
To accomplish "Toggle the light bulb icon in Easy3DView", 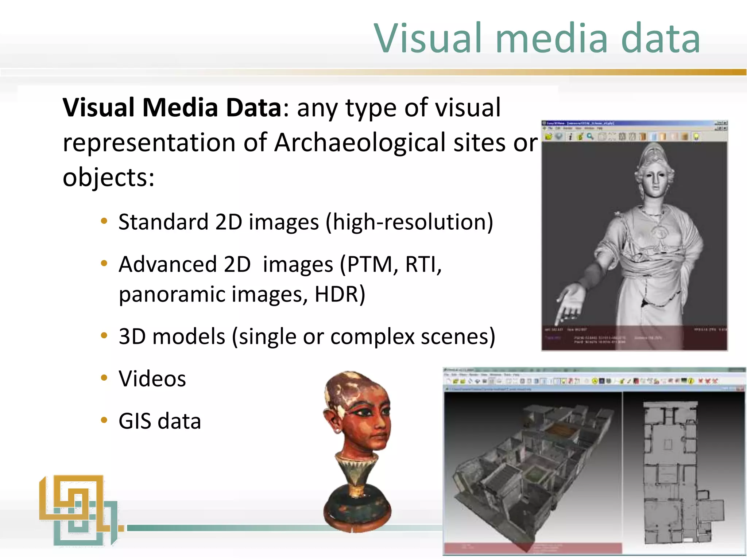I will pyautogui.click(x=696, y=136).
